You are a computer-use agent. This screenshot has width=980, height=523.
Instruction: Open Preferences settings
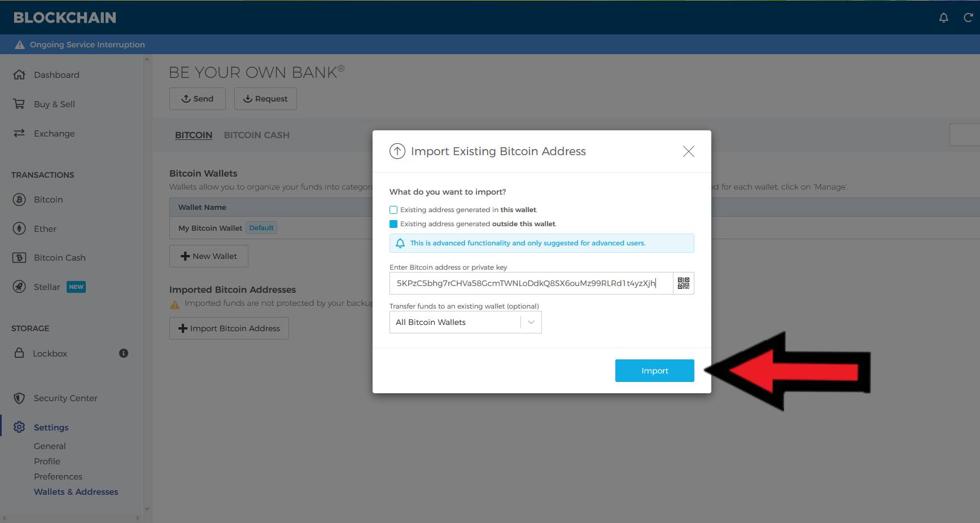[x=58, y=476]
